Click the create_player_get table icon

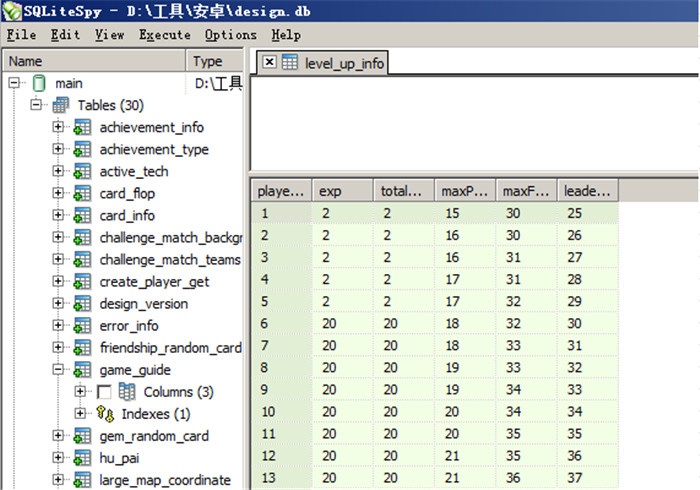coord(82,282)
